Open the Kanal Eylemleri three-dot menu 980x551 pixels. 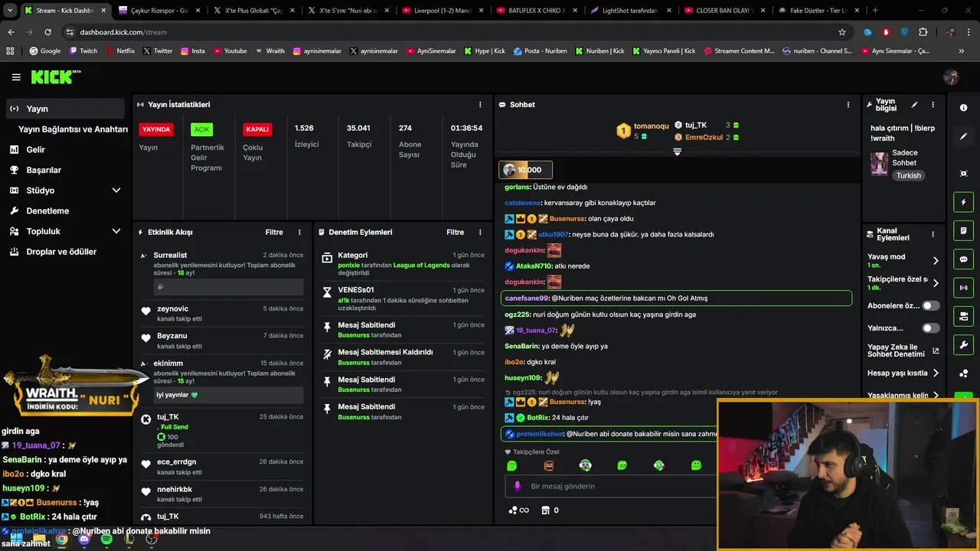[x=933, y=234]
